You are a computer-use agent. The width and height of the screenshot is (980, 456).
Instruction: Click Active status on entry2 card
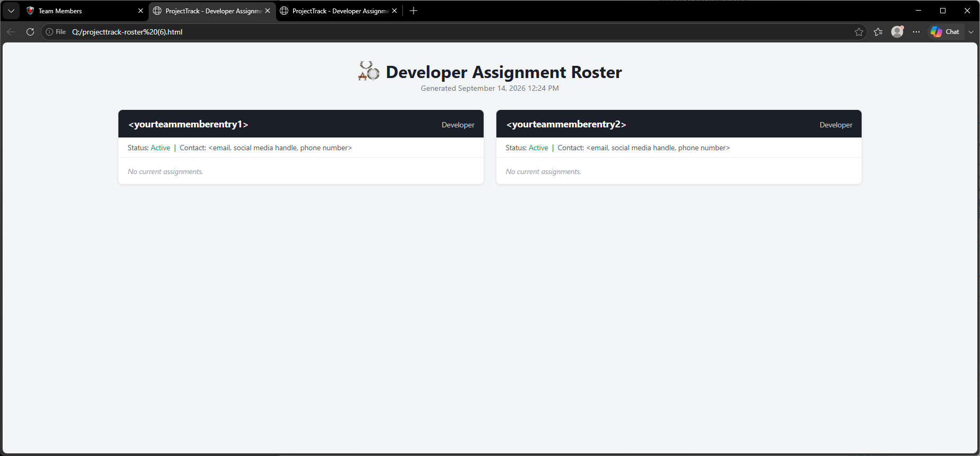point(538,148)
